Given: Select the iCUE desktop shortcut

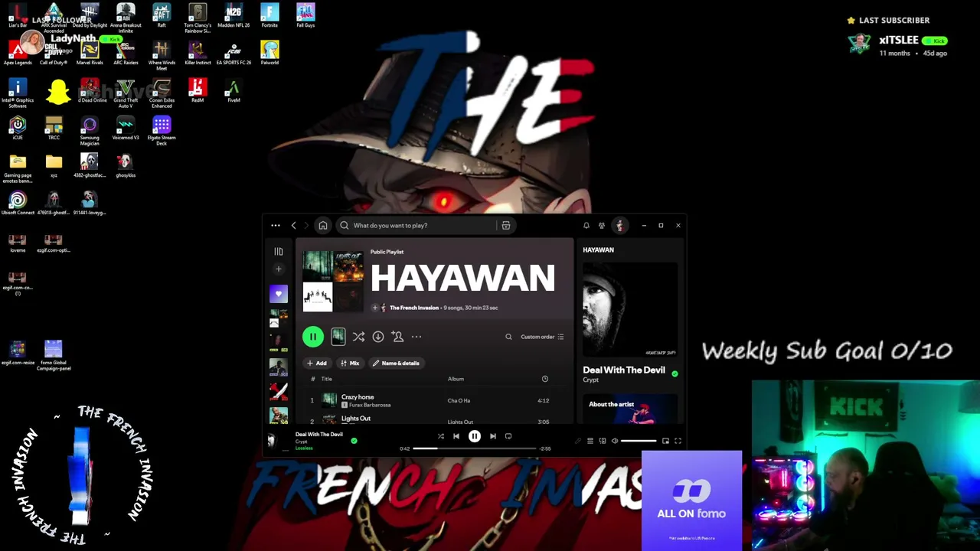Looking at the screenshot, I should tap(18, 128).
